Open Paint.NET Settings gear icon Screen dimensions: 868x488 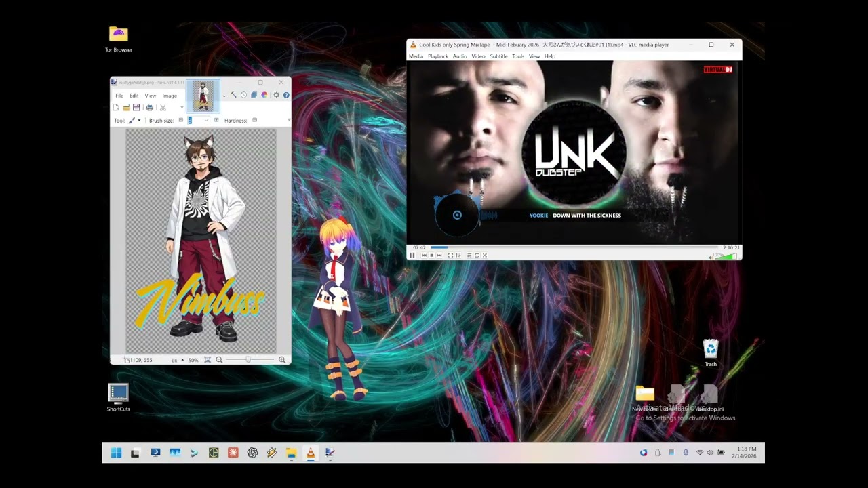point(276,95)
